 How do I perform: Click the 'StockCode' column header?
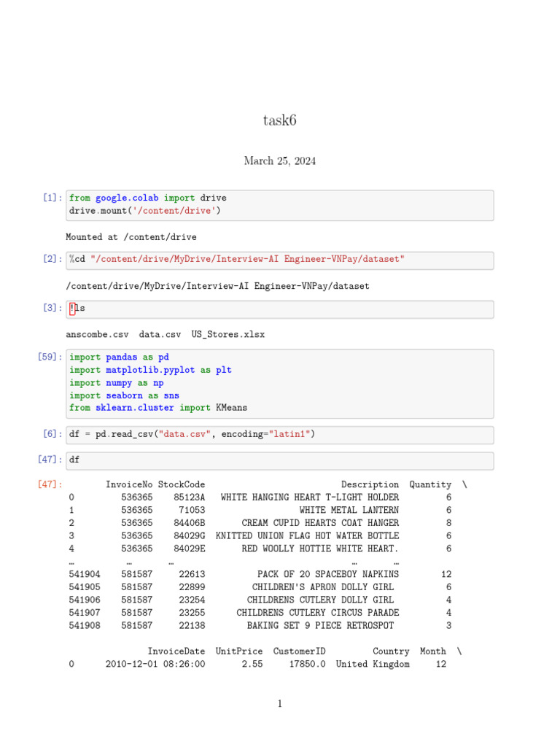[x=182, y=484]
